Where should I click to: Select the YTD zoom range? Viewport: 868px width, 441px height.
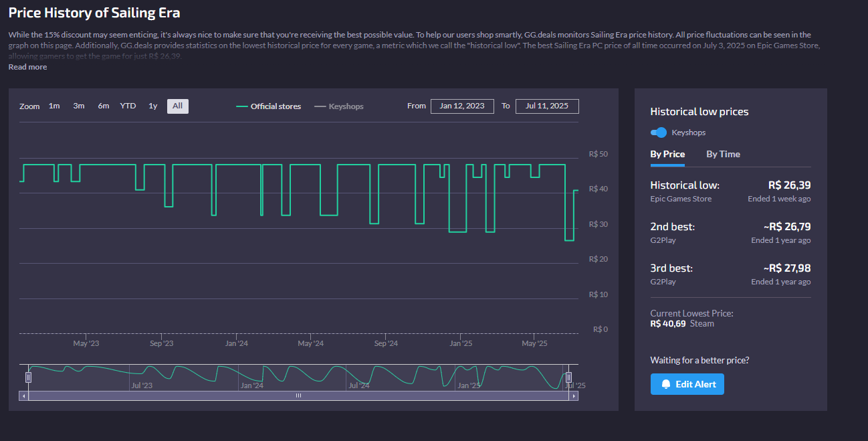pos(128,106)
